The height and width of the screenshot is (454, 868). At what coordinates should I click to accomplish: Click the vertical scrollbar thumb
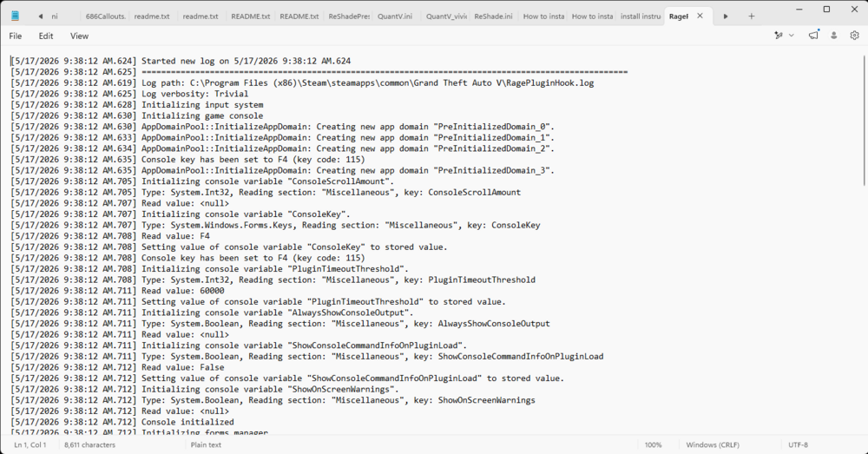click(865, 121)
